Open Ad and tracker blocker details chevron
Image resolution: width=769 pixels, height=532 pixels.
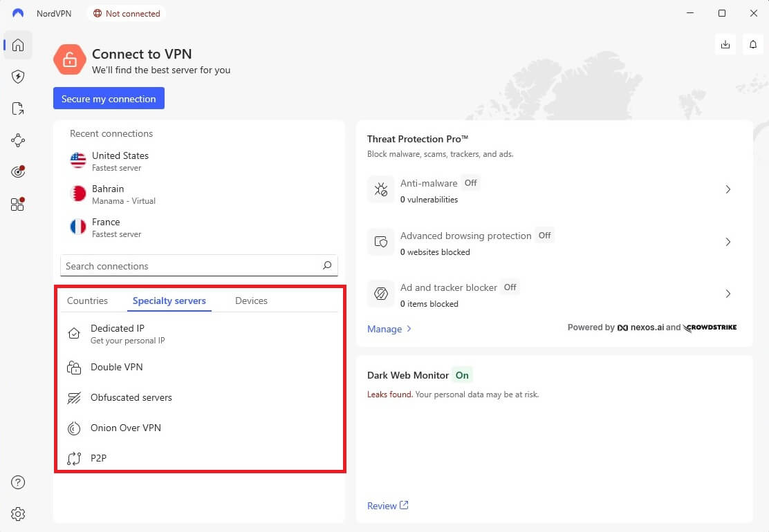[728, 294]
